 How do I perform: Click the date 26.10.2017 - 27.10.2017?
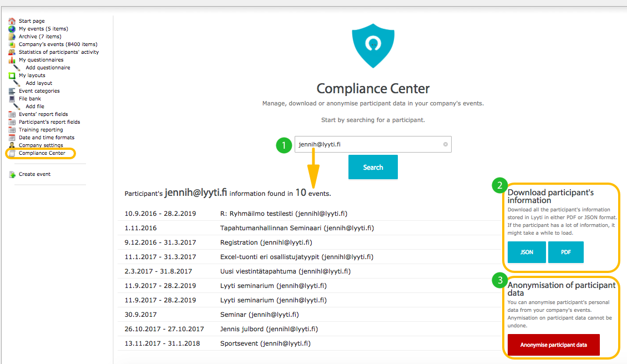(164, 329)
